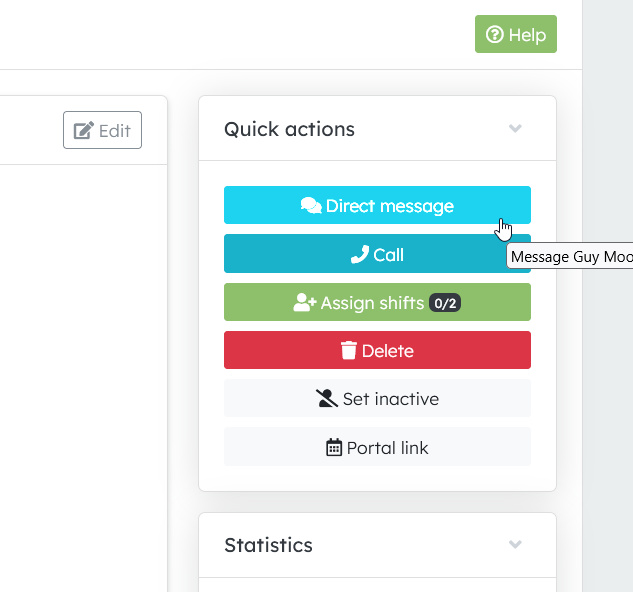This screenshot has width=633, height=592.
Task: Toggle the Set inactive text
Action: tap(390, 399)
